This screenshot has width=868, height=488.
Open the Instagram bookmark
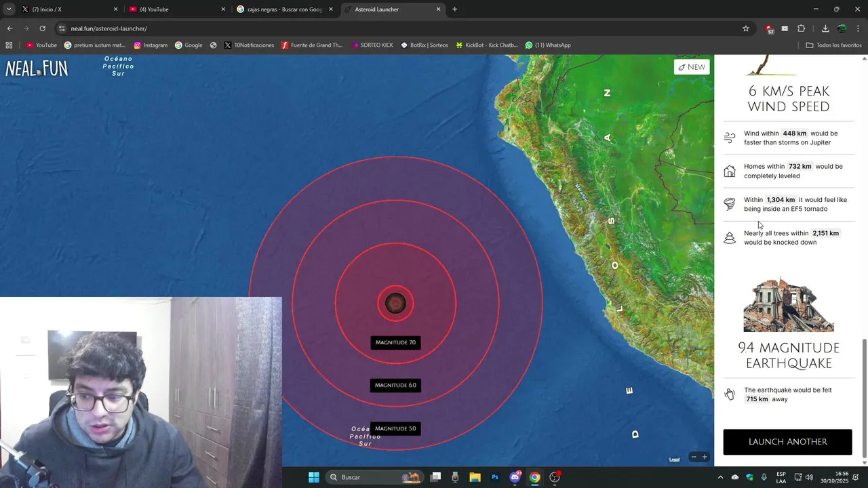151,45
